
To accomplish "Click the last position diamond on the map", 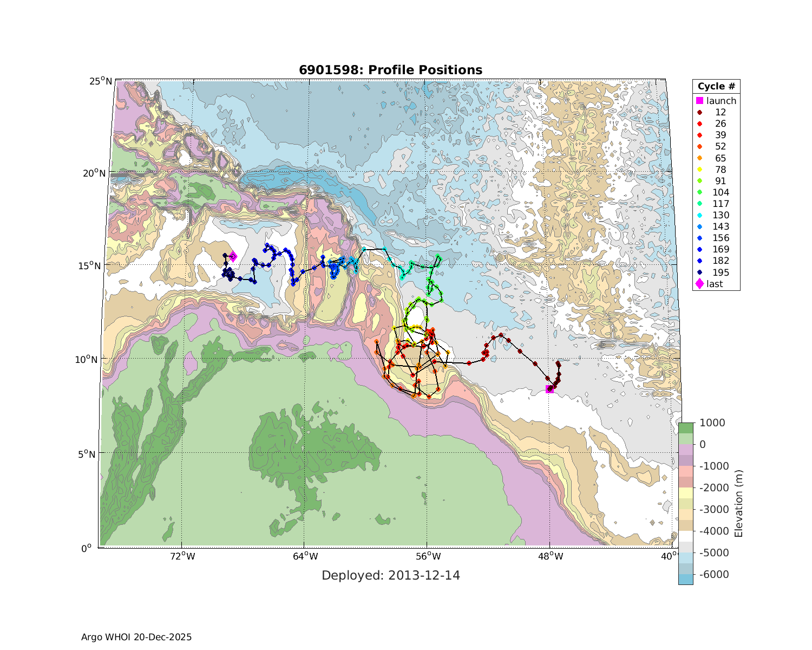I will 233,257.
